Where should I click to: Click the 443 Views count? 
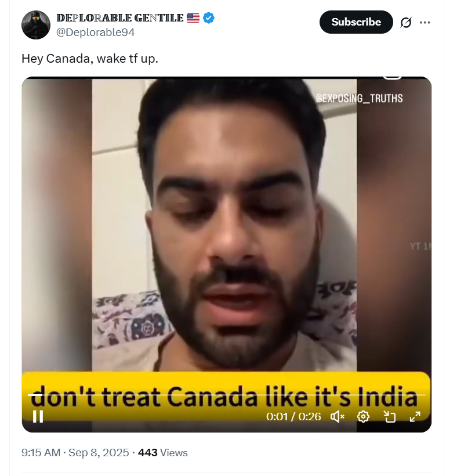coord(163,452)
